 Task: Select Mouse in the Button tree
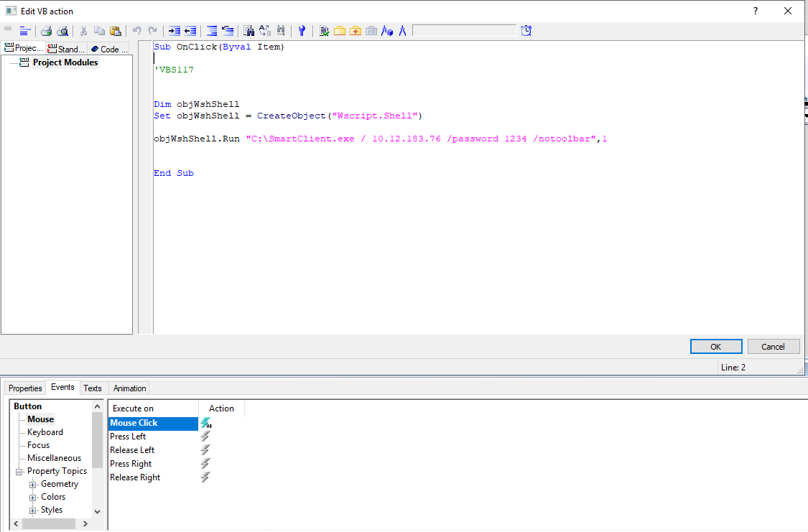point(41,419)
